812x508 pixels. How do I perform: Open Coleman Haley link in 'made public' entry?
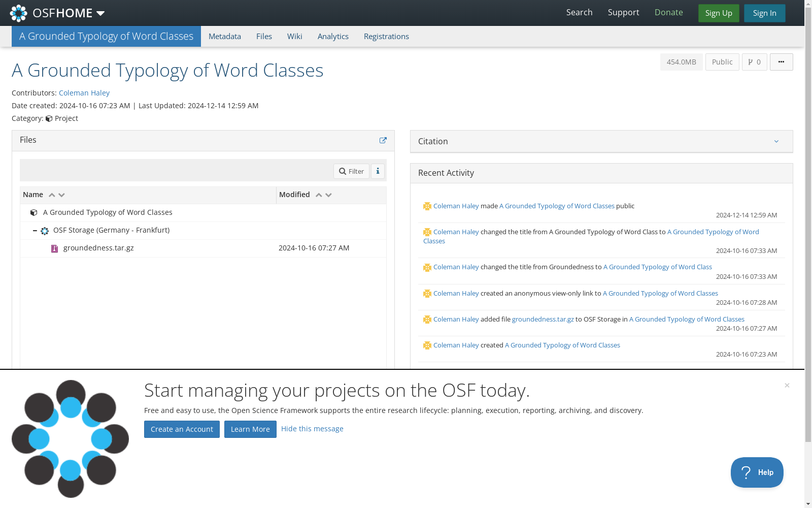click(x=456, y=206)
